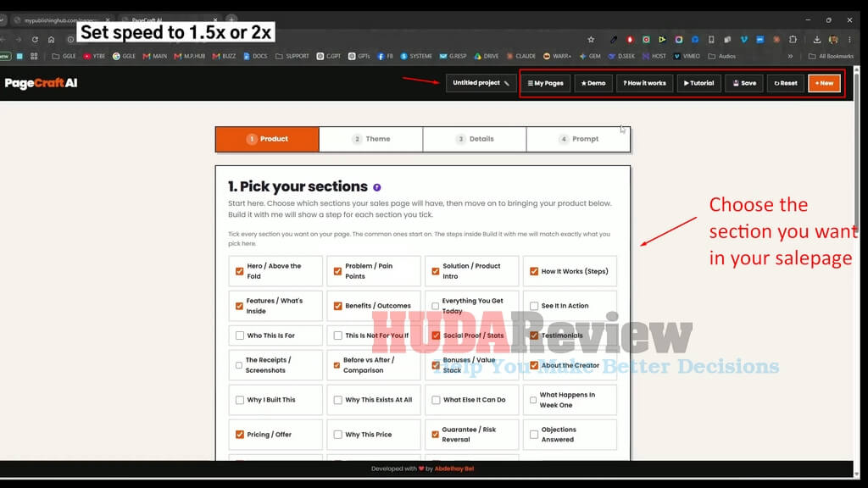The image size is (868, 488).
Task: Enable the Who This Is For checkbox
Action: pos(240,335)
